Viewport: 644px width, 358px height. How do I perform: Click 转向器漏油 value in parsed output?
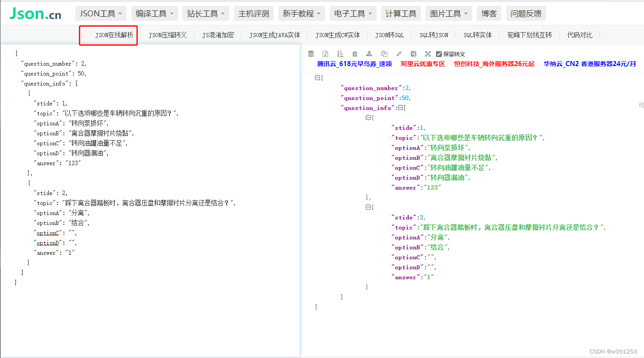pyautogui.click(x=447, y=177)
